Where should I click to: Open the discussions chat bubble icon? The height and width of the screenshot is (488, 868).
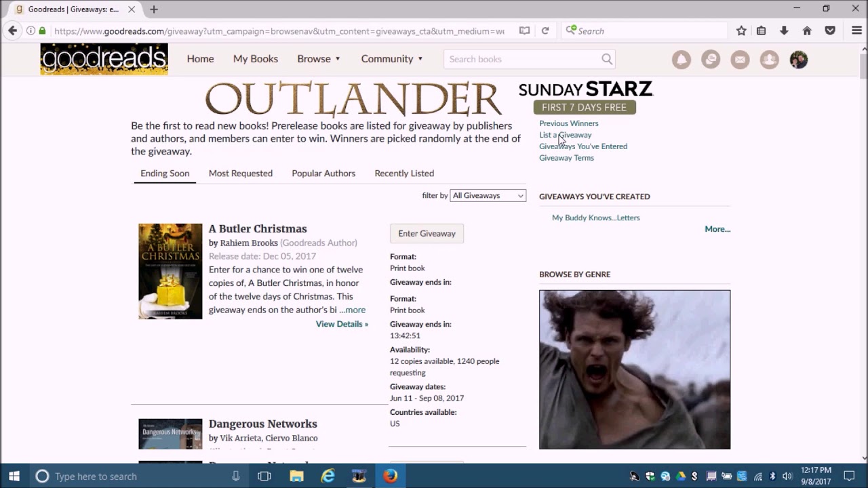click(x=711, y=60)
